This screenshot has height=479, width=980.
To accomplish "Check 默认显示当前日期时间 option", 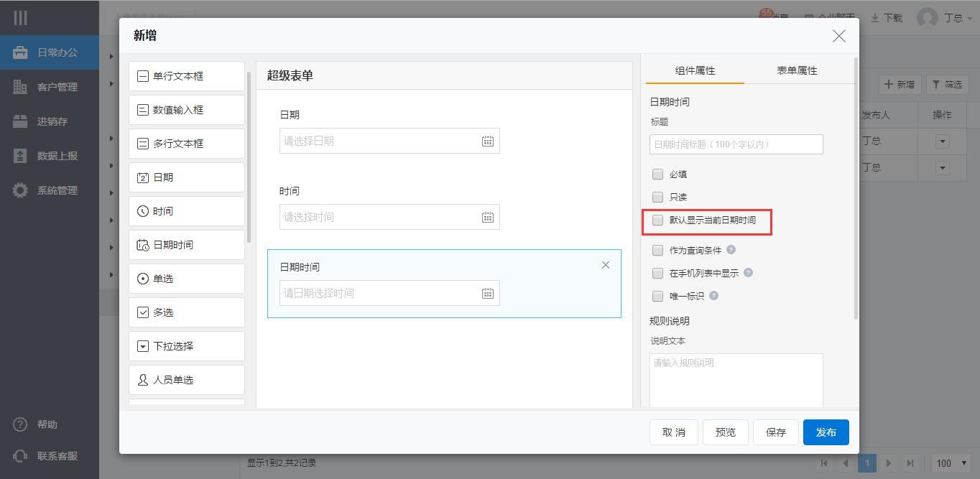I will tap(657, 220).
